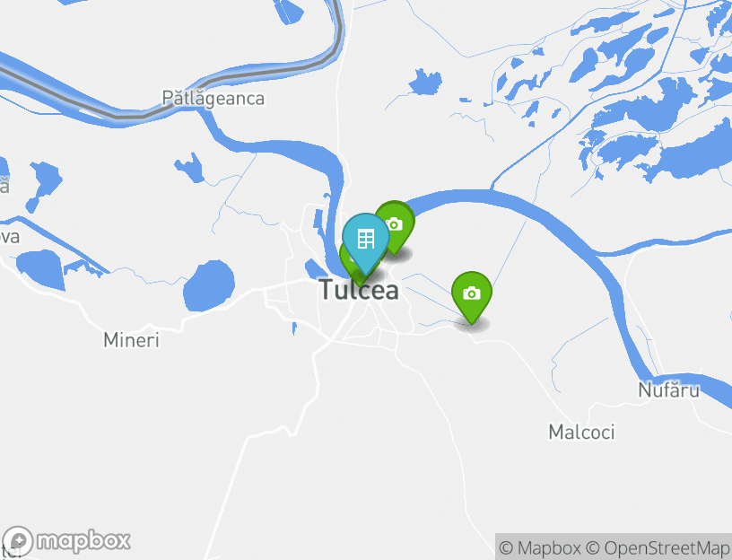Click the small lake north of Tulcea

(426, 82)
